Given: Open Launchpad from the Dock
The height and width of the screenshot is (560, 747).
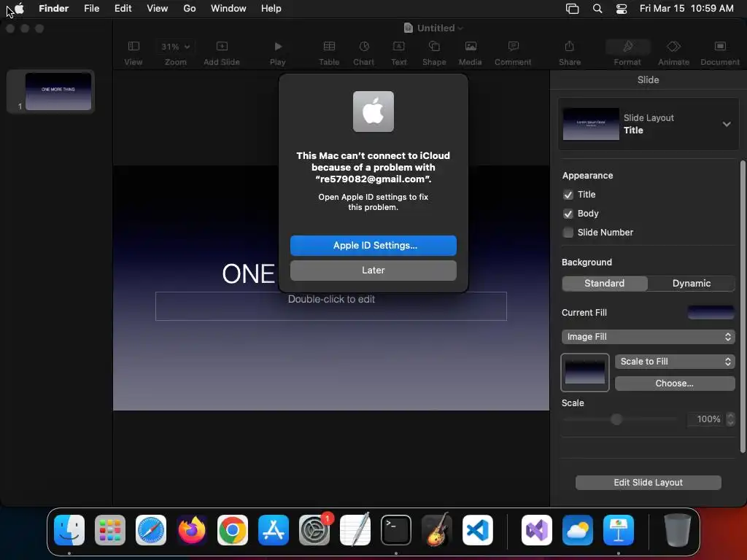Looking at the screenshot, I should (110, 530).
